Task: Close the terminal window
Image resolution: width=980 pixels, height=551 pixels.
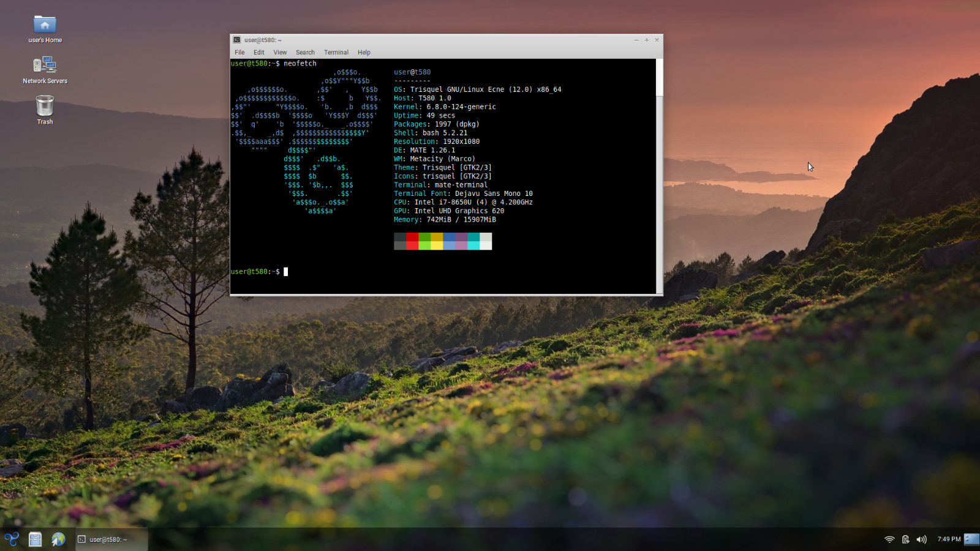Action: point(657,40)
